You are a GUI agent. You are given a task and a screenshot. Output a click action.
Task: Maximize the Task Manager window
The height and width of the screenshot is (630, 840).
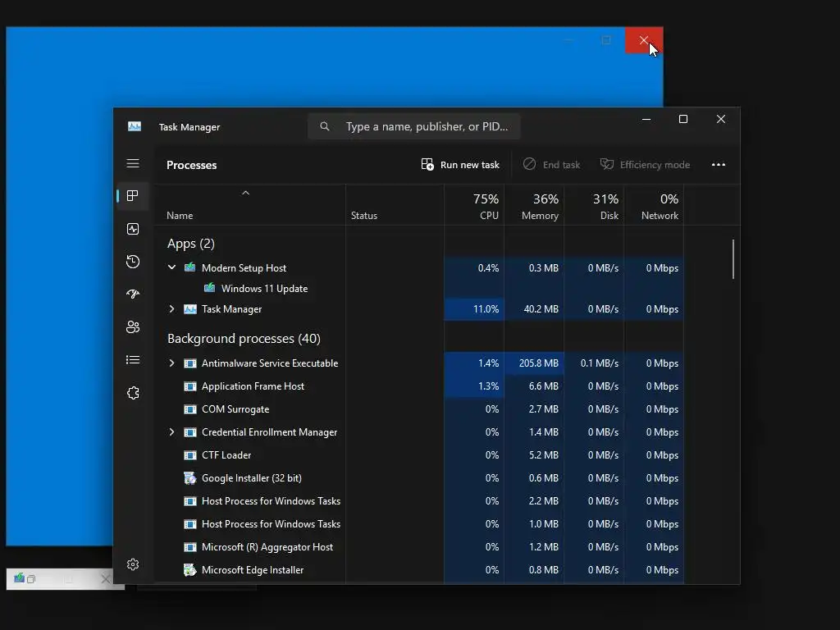[683, 120]
